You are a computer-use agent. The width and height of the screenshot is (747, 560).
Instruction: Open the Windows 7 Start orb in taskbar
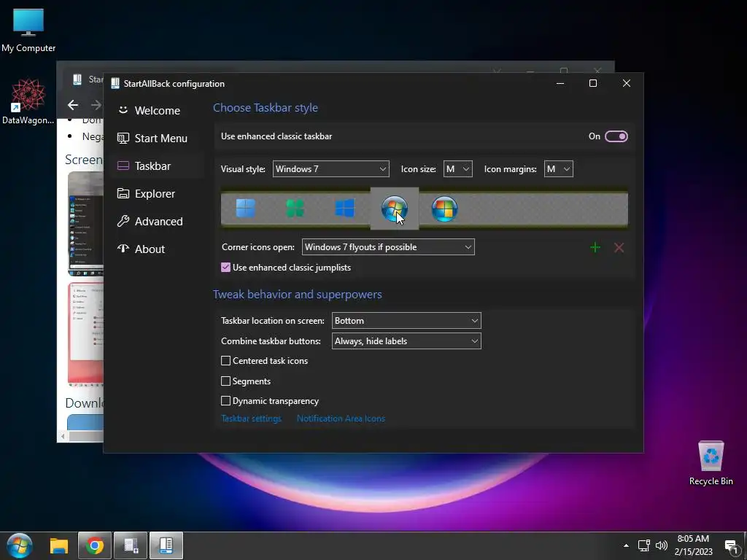[20, 545]
